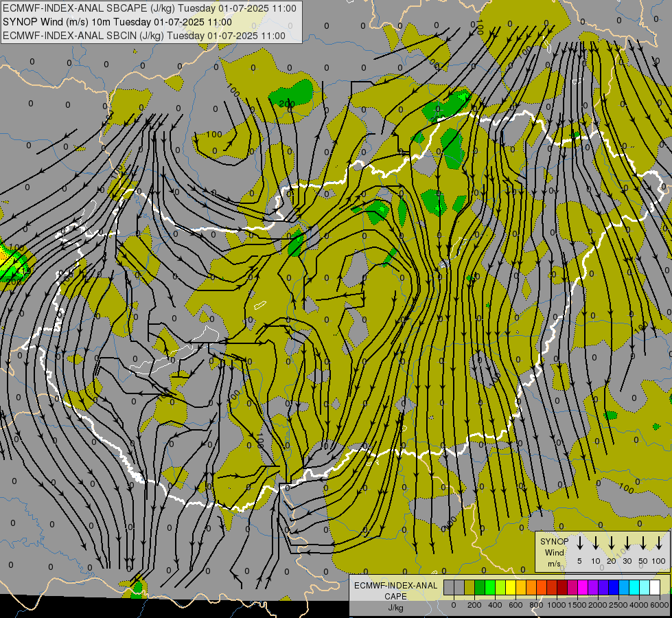Click the 0 tick label on CAPE color scale
The width and height of the screenshot is (672, 618).
tap(454, 605)
